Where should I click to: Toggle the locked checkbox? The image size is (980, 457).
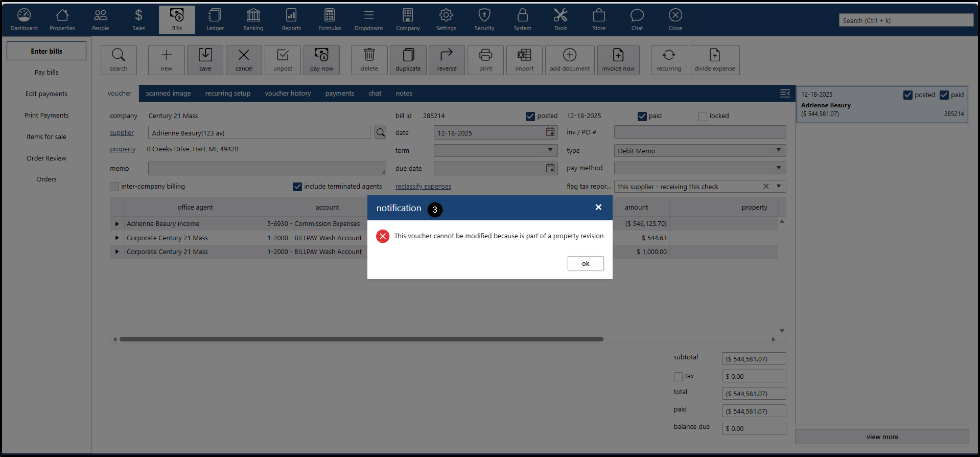pos(703,117)
